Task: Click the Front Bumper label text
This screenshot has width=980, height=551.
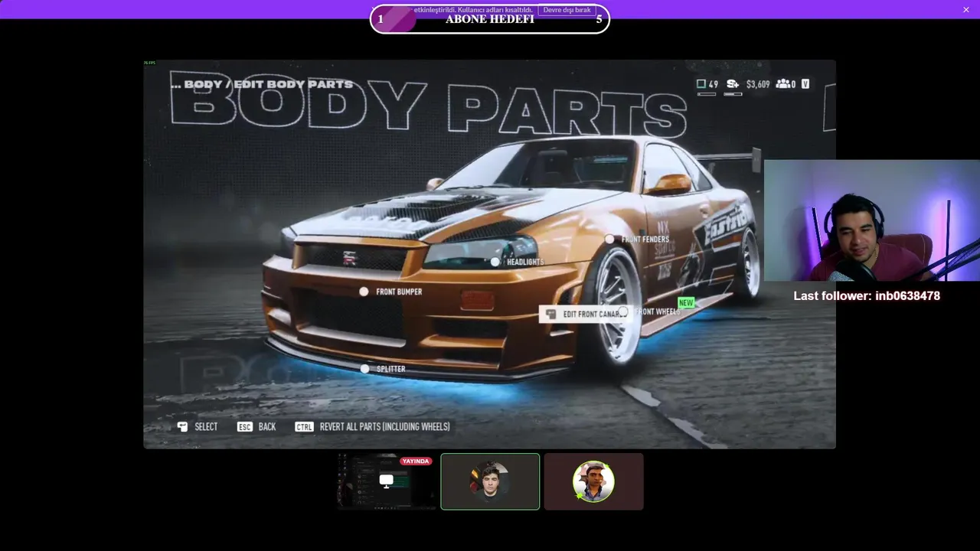Action: click(399, 292)
